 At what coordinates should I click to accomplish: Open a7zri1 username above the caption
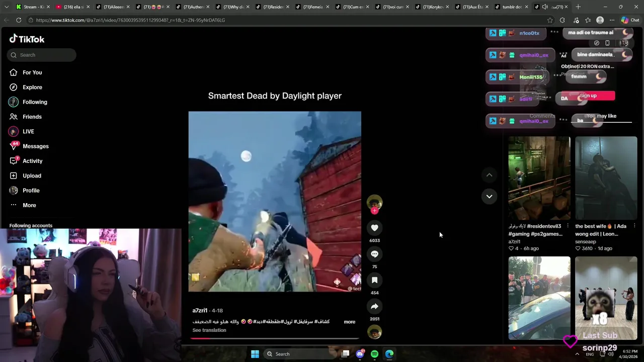[200, 311]
